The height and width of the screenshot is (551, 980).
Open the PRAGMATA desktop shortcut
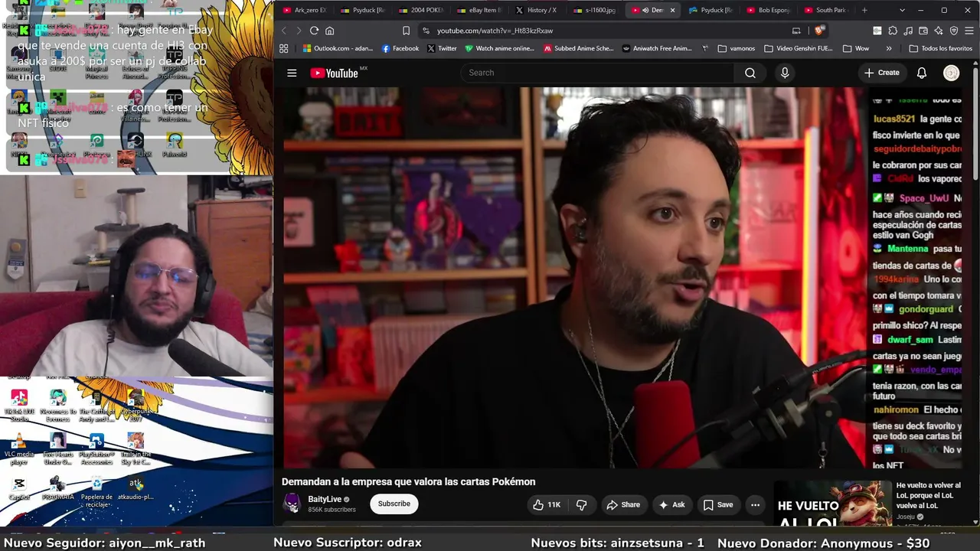tap(57, 488)
